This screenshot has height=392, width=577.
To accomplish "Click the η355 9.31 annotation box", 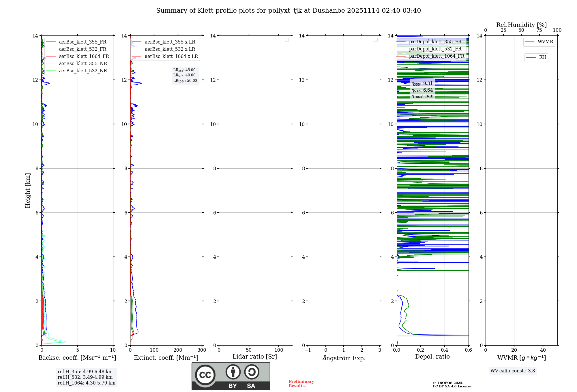I will [422, 84].
